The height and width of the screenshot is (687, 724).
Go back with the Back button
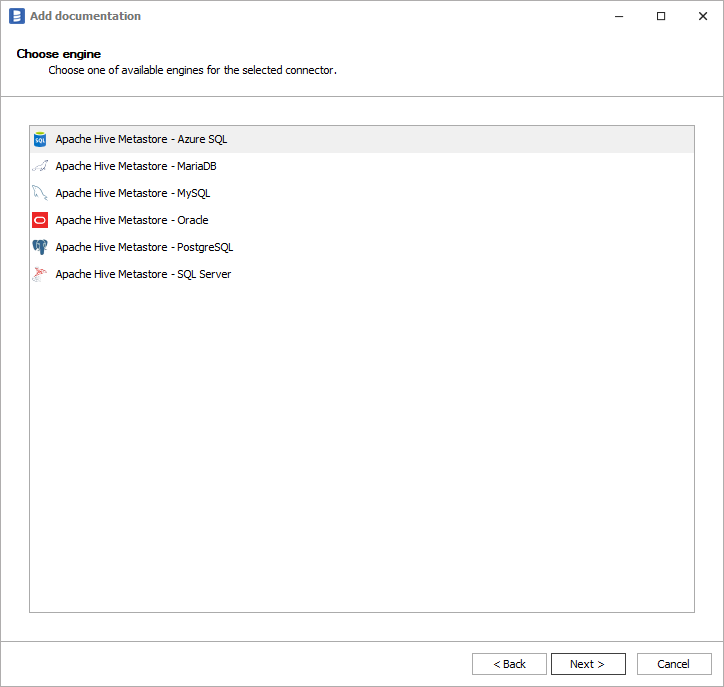coord(509,664)
